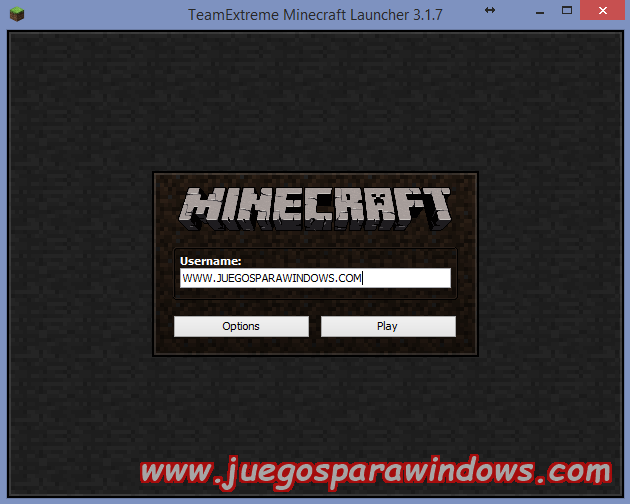Close the Minecraft Launcher window
The height and width of the screenshot is (504, 630).
coord(603,10)
